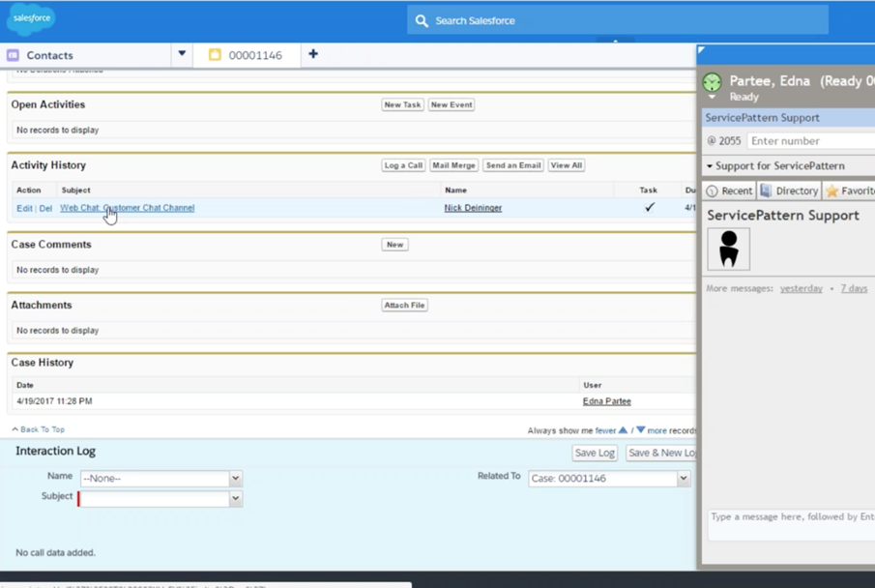The height and width of the screenshot is (588, 875).
Task: Click the Mail Merge button
Action: coord(453,165)
